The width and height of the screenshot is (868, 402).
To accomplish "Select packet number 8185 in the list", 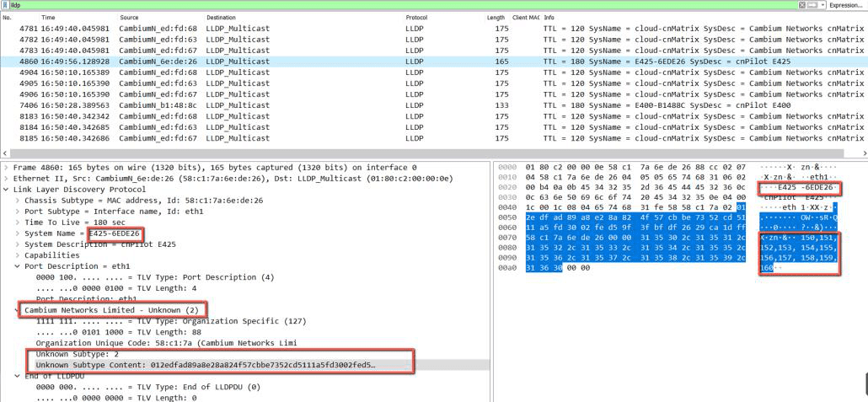I will [x=433, y=138].
